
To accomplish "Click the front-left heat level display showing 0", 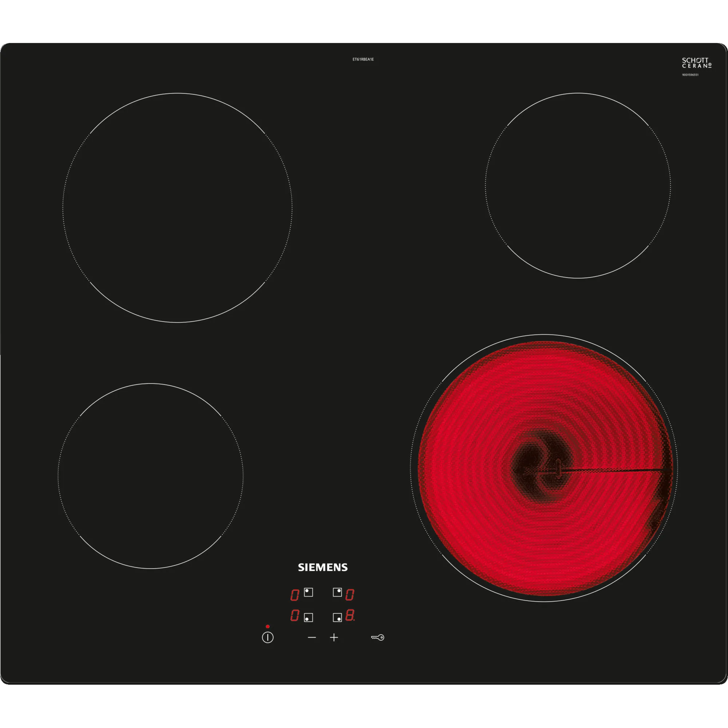I will point(295,615).
